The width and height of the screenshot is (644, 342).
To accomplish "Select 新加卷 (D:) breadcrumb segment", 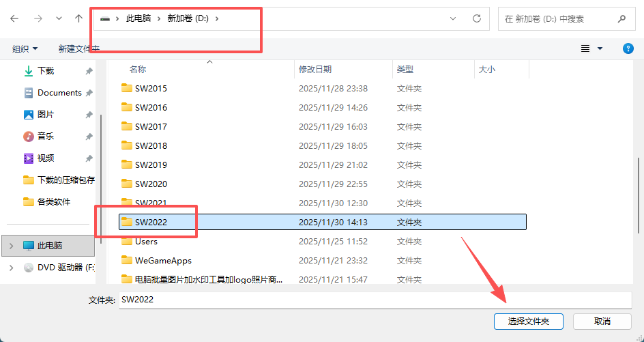I will [188, 18].
